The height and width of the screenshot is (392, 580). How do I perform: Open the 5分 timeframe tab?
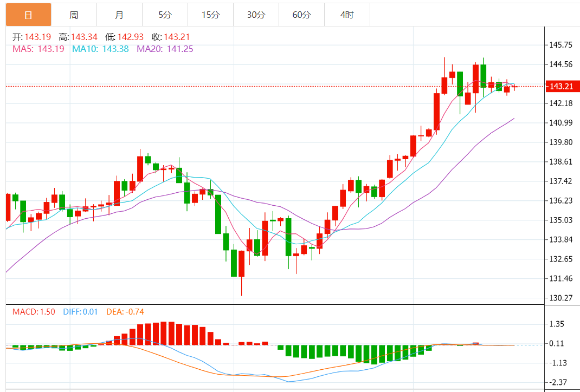[165, 15]
